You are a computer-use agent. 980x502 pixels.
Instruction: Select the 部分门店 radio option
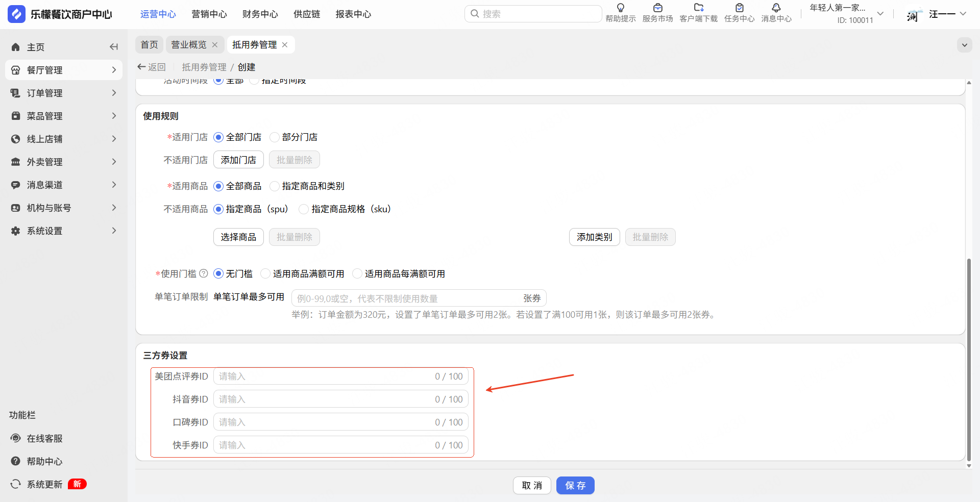275,137
